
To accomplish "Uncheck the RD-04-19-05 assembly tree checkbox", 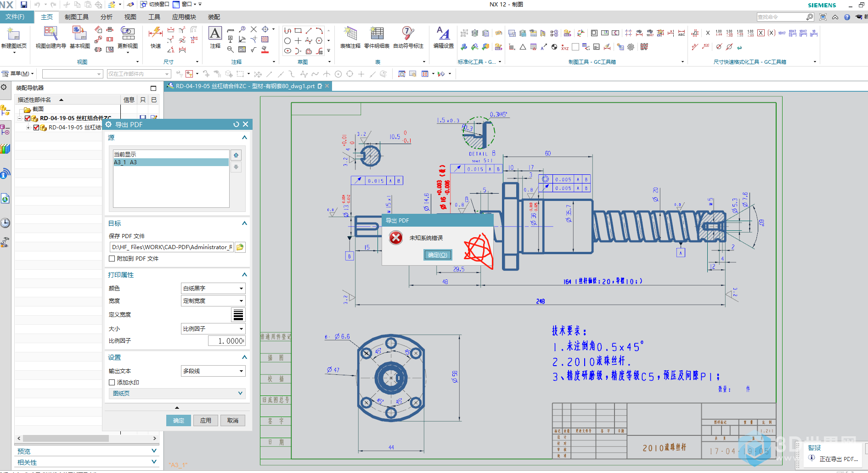I will (x=28, y=118).
